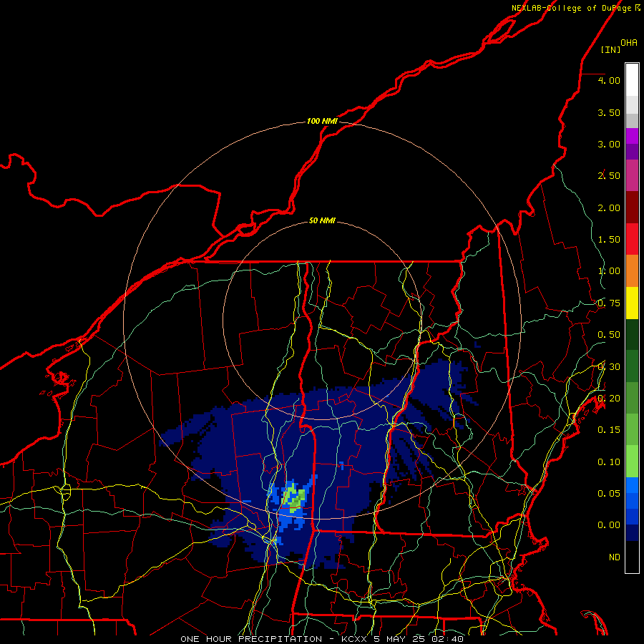This screenshot has height=644, width=644.
Task: Click the 1.50 legend value
Action: (609, 240)
